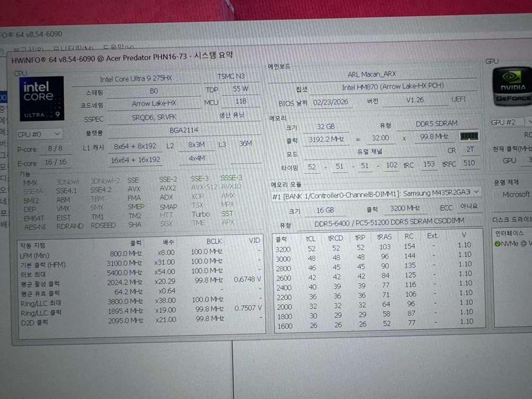
Task: Click the AES-NI feature flag
Action: pos(35,227)
